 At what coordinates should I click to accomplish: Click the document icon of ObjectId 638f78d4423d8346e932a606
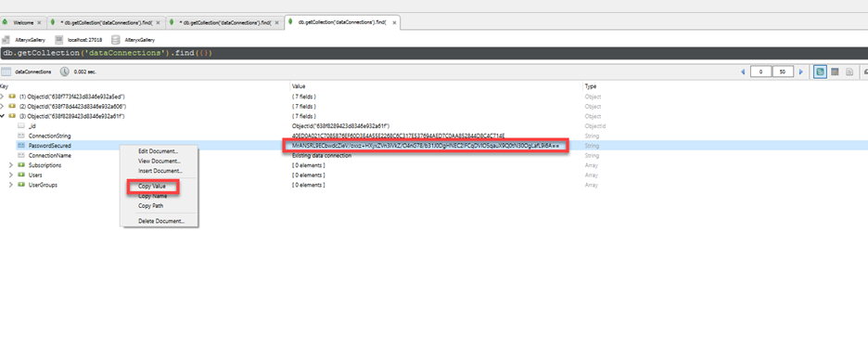coord(12,106)
